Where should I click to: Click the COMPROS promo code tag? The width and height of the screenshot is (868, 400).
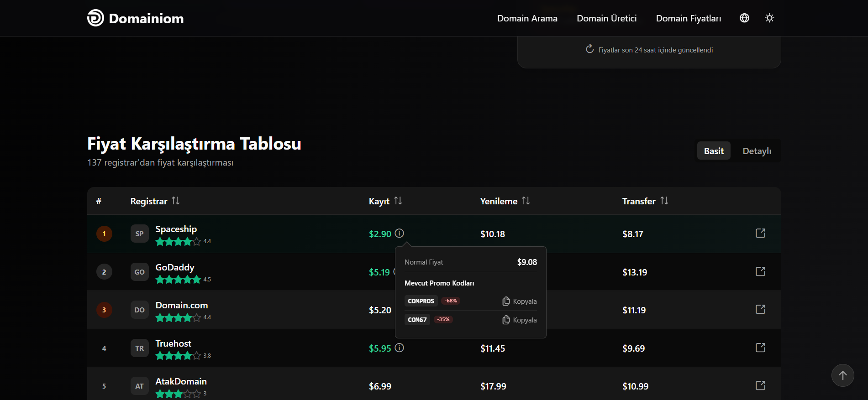click(421, 301)
